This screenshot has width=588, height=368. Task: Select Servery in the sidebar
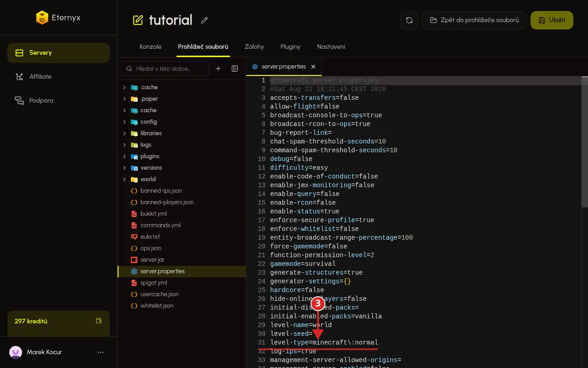pyautogui.click(x=58, y=53)
